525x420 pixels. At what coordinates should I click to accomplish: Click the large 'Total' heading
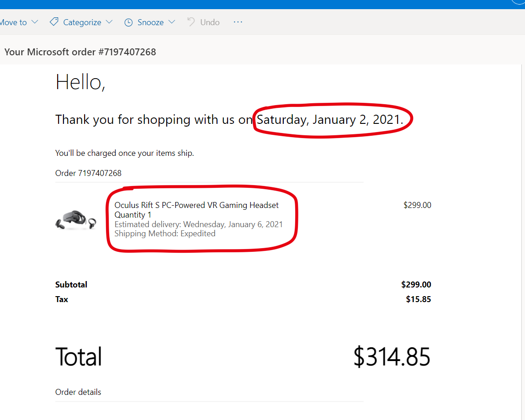[79, 356]
